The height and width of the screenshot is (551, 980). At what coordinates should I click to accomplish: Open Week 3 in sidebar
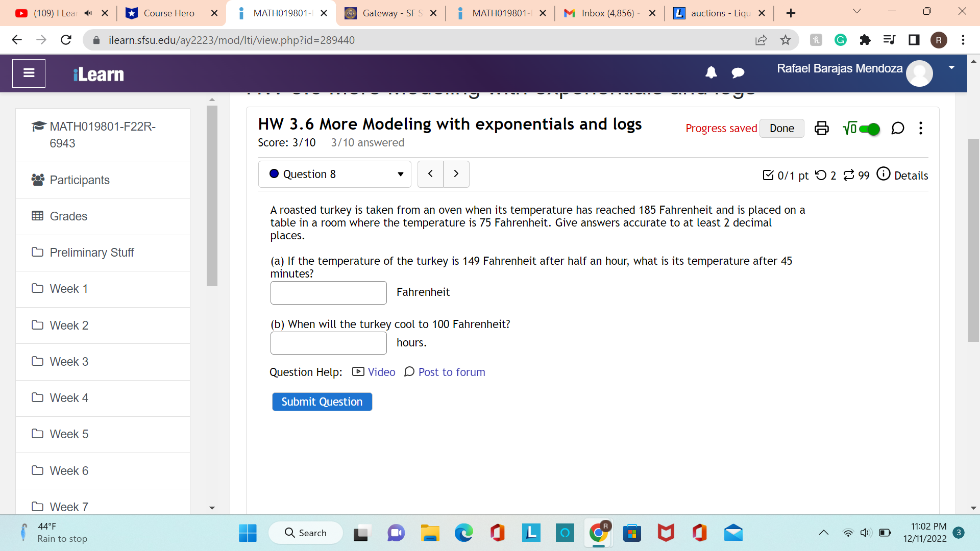pos(69,362)
